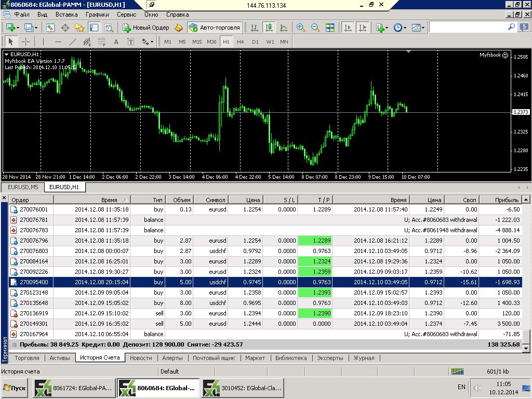Select the Equidistant Channel tool
This screenshot has height=399, width=532.
(87, 42)
